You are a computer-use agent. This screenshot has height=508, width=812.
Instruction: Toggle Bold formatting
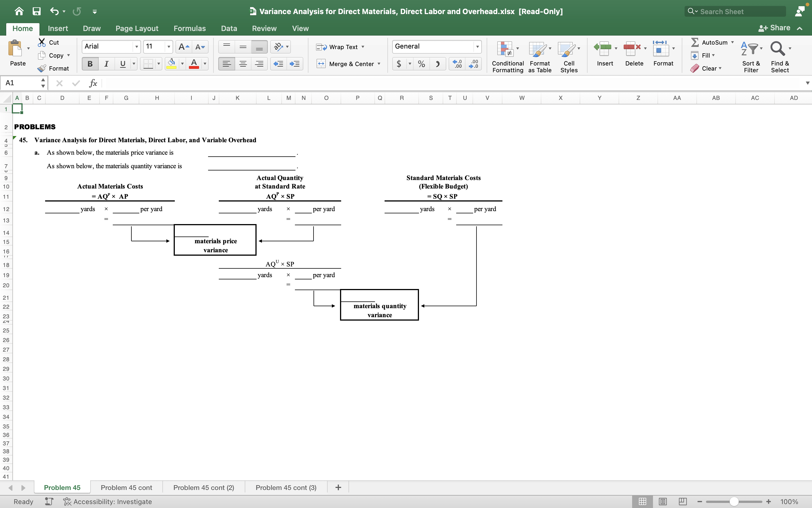90,64
